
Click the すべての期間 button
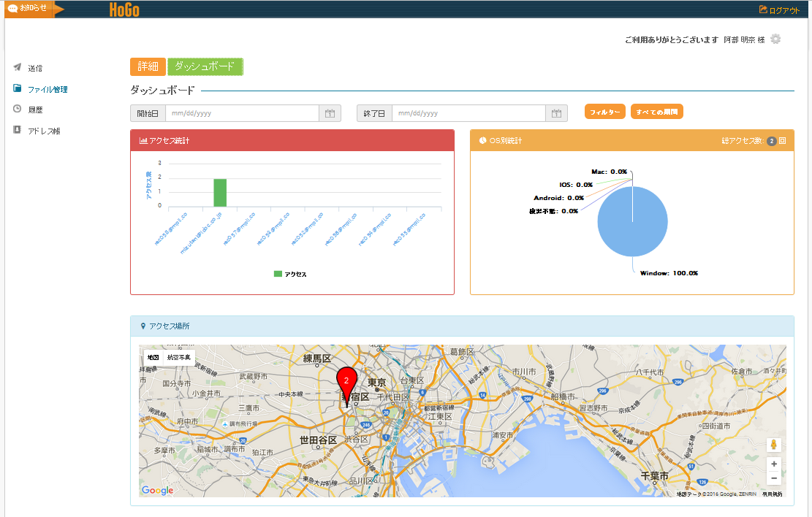coord(656,113)
